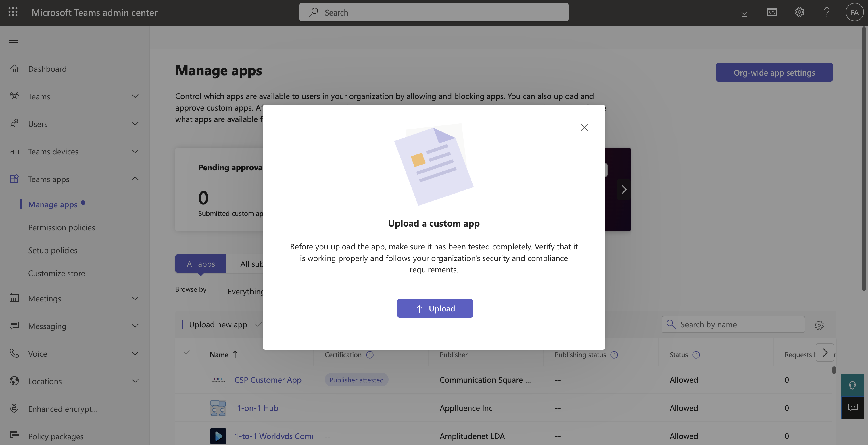Click the Publisher attested badge
Viewport: 868px width, 445px height.
(356, 380)
